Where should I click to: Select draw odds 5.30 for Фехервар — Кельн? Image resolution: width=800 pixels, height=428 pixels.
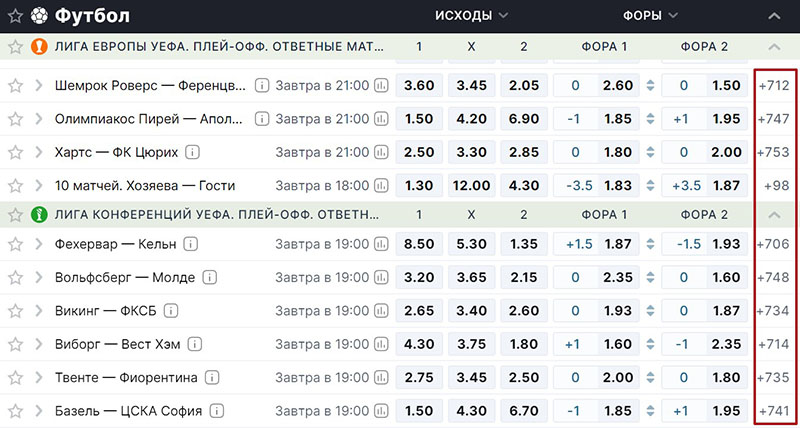click(x=471, y=244)
